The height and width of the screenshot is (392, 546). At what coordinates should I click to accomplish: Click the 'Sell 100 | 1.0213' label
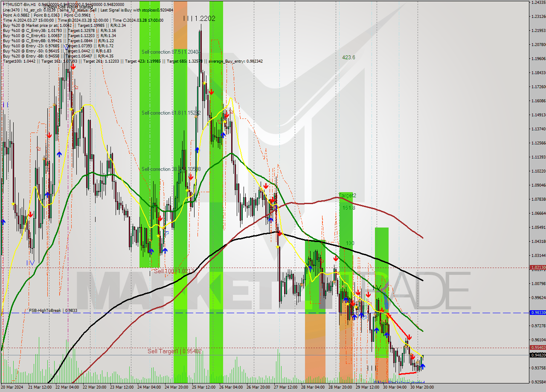coord(174,271)
